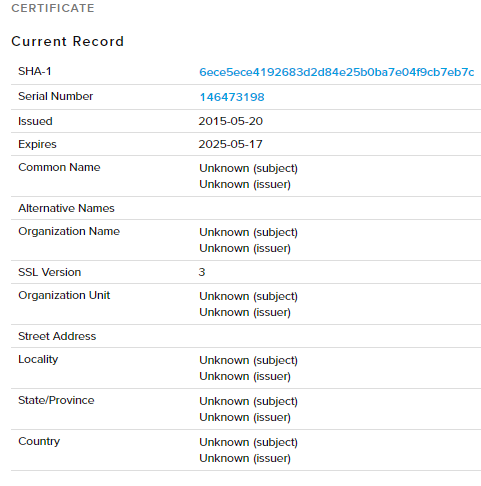Click State/Province issuer value

pos(245,417)
